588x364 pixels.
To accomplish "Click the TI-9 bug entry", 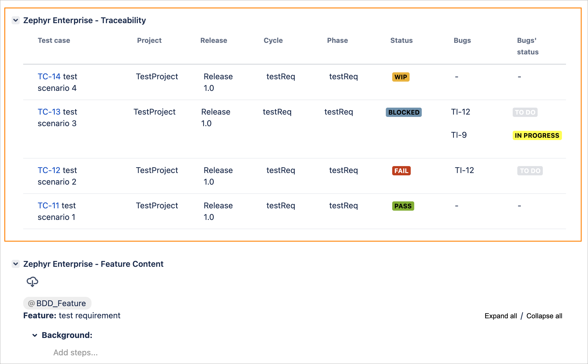I will click(x=459, y=135).
